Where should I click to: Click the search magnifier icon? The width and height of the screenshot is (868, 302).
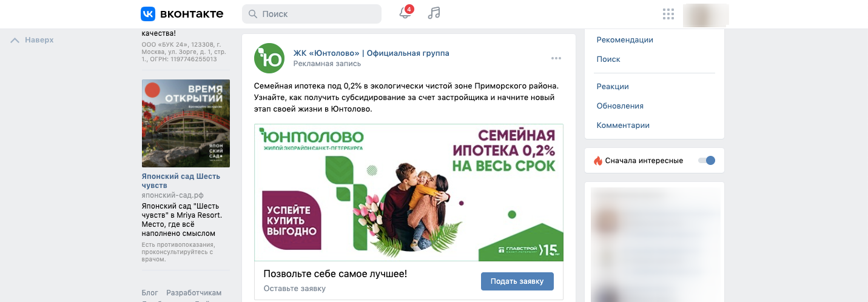[x=253, y=14]
